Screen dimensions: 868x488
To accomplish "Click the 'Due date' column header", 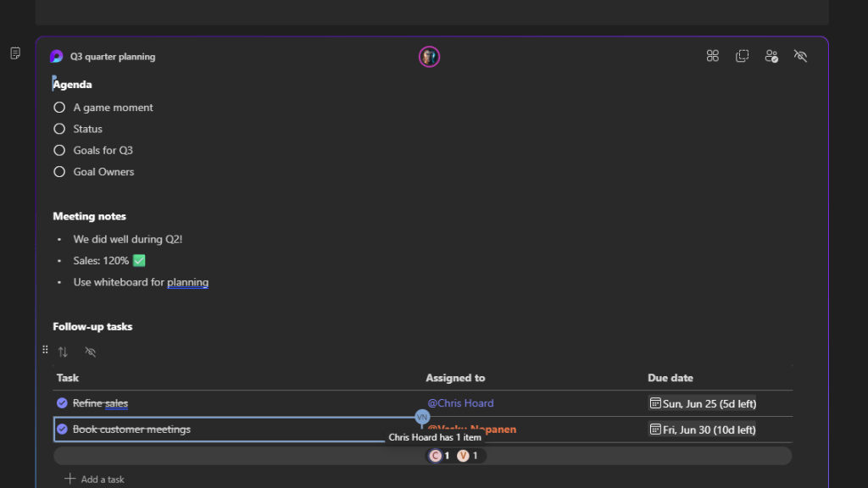I will (x=670, y=378).
